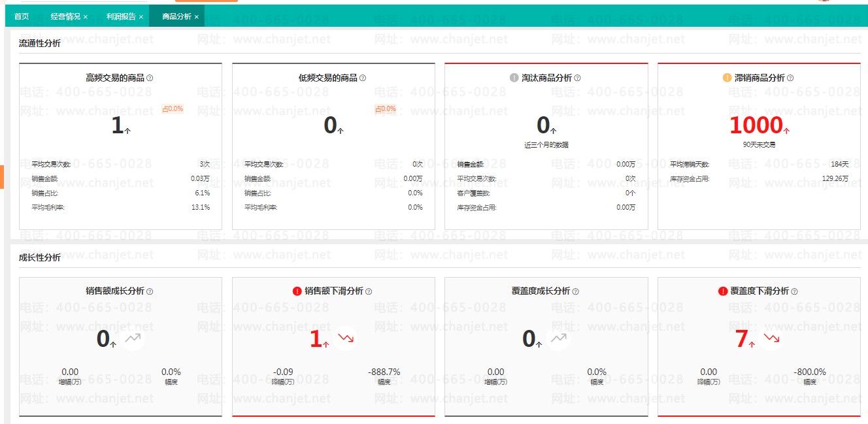Image resolution: width=868 pixels, height=424 pixels.
Task: Click help icon beside 覆盖度下滑分析
Action: pos(794,291)
